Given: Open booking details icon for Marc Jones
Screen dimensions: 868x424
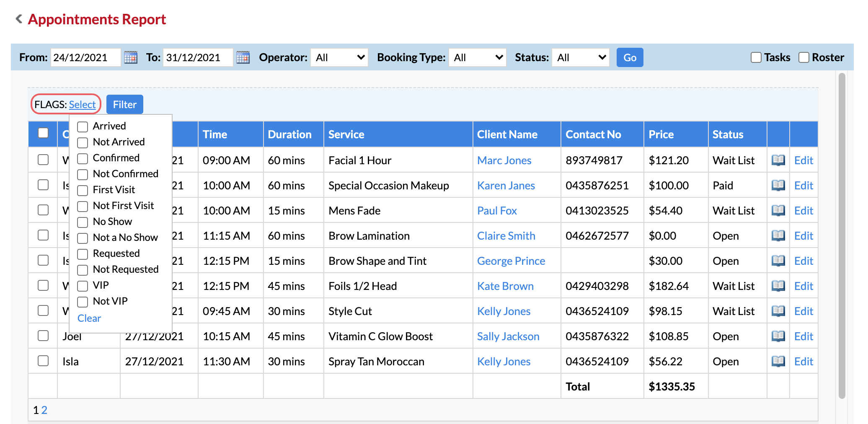Looking at the screenshot, I should tap(778, 160).
